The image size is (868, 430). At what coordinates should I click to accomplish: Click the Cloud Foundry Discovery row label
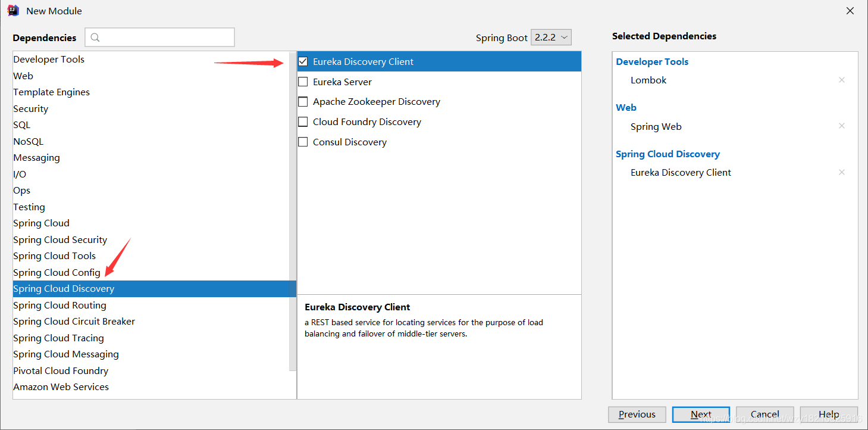pos(367,122)
